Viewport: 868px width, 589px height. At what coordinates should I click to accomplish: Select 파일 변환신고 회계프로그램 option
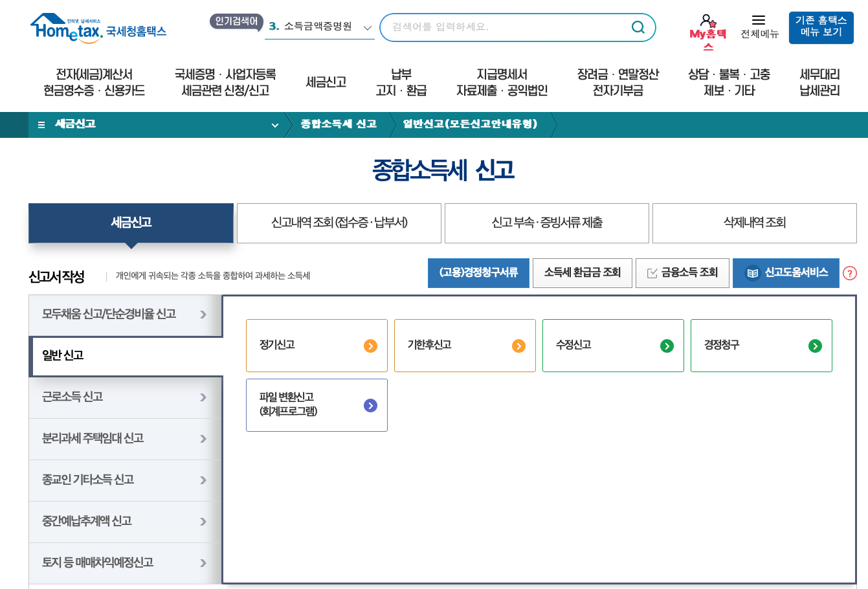point(317,405)
